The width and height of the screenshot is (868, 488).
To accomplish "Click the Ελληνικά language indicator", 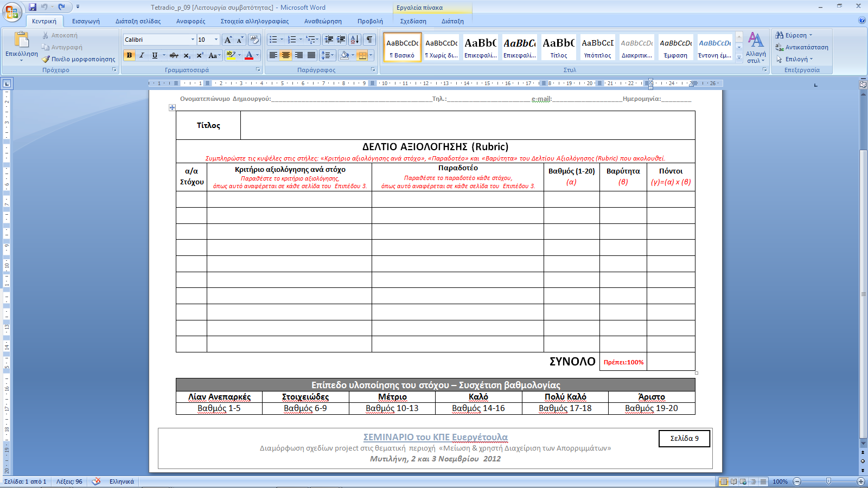I will coord(122,481).
